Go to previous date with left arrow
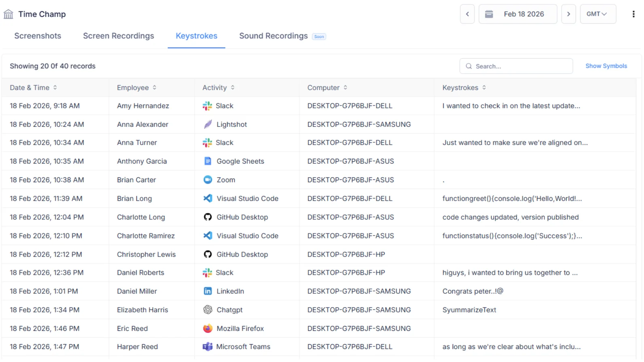The width and height of the screenshot is (644, 362). [467, 14]
